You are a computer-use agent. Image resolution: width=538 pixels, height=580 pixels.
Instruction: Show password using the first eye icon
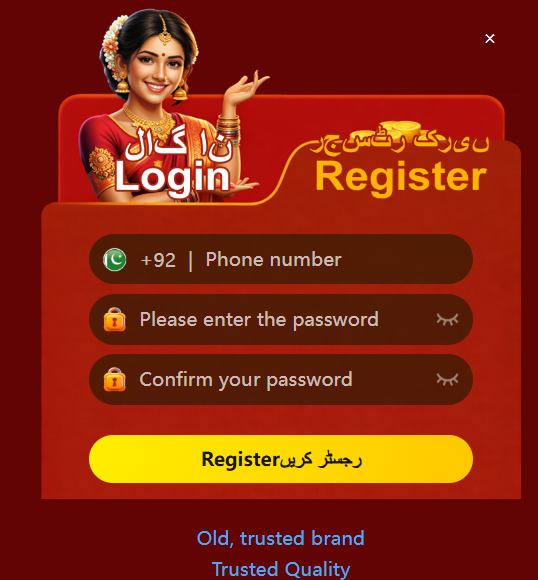[x=447, y=319]
